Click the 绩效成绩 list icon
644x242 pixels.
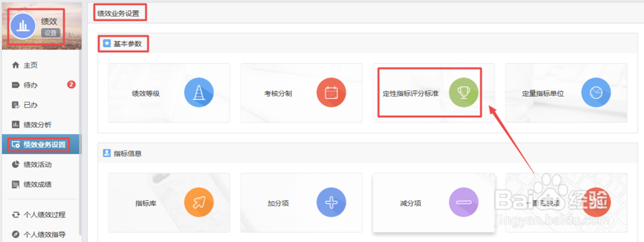coord(15,185)
